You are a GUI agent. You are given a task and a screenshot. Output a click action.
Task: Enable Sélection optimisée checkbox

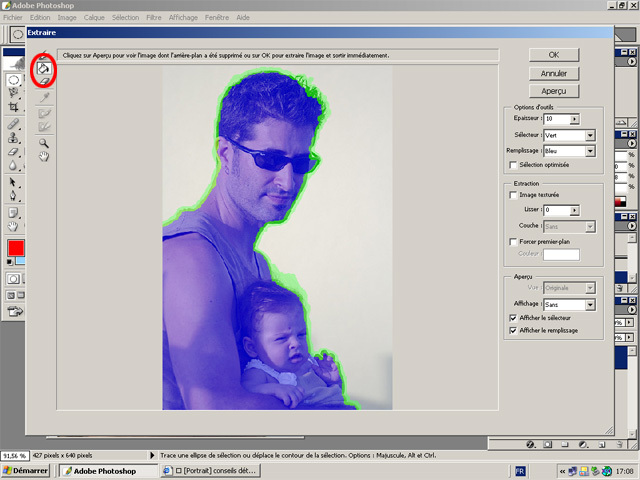513,165
